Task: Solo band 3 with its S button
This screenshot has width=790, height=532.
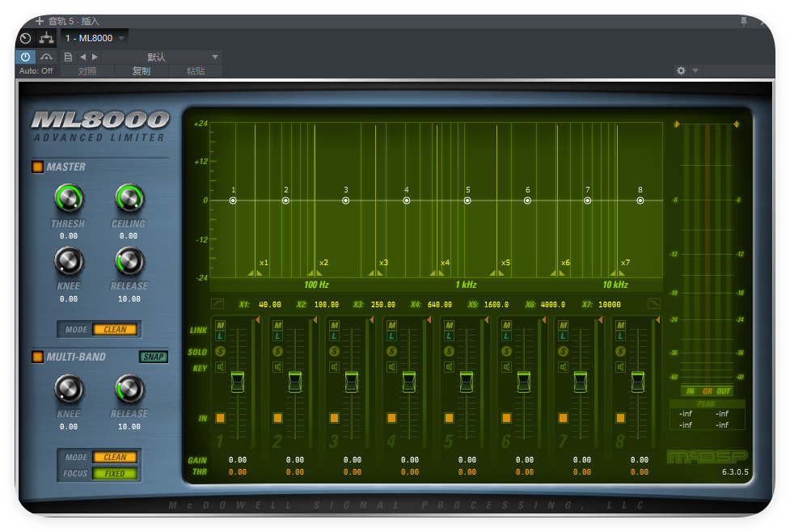Action: point(335,351)
